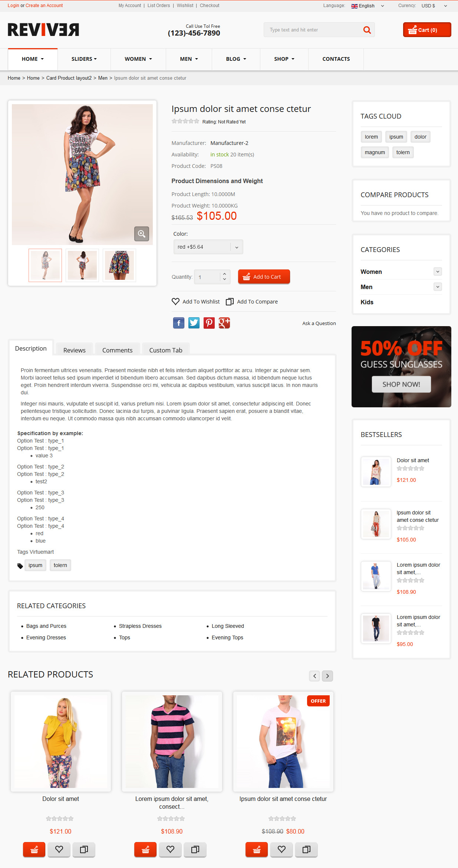Click the Ask a Question link
This screenshot has height=868, width=458.
(319, 323)
